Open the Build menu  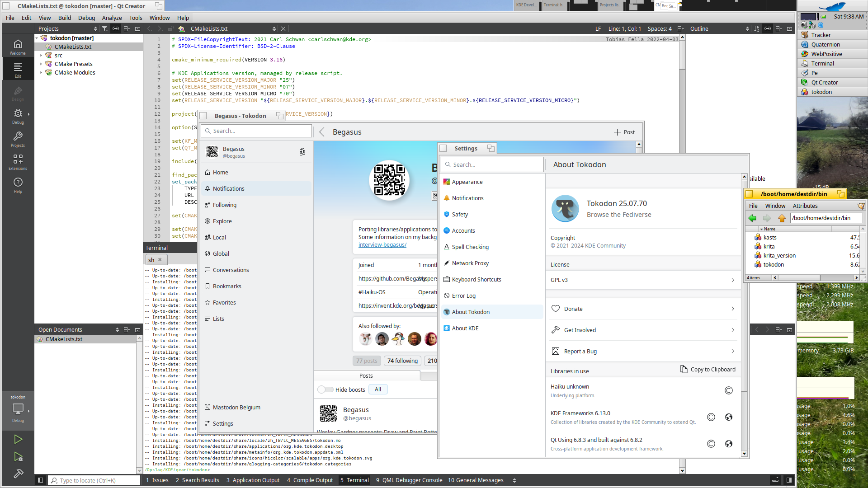(65, 18)
